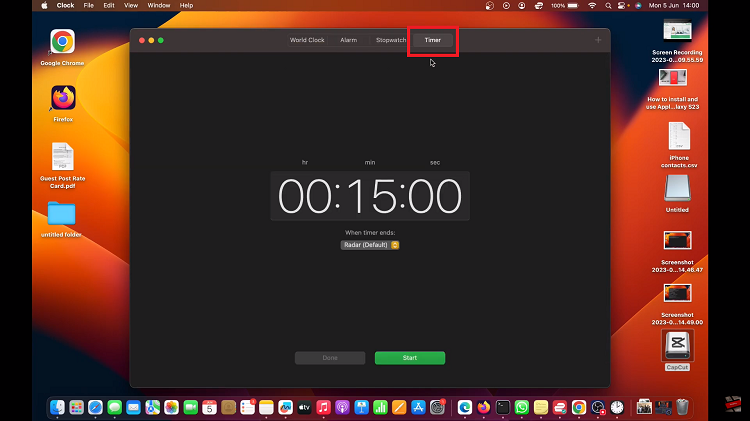Screen dimensions: 750x421
Task: Launch Finder from the dock
Action: coord(57,407)
